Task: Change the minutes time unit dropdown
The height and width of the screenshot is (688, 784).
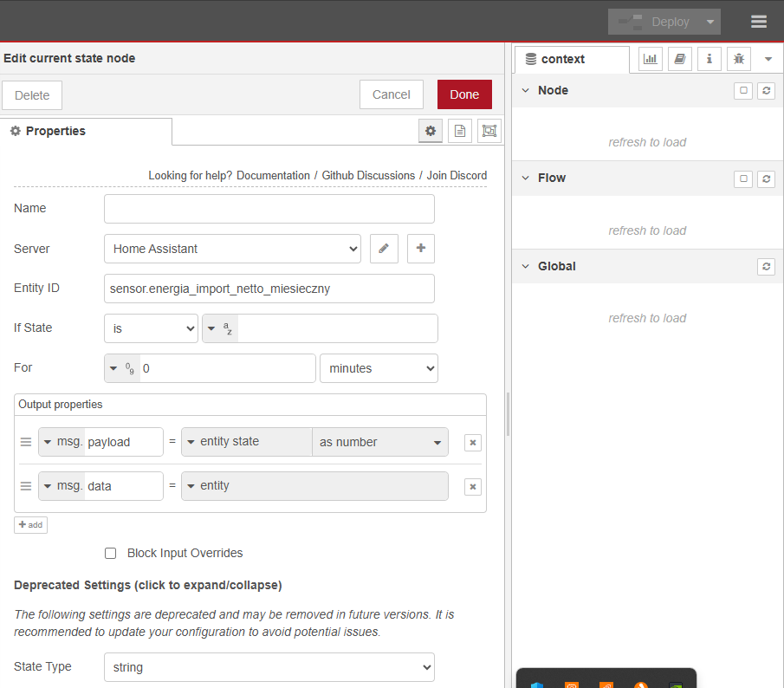Action: click(x=379, y=368)
